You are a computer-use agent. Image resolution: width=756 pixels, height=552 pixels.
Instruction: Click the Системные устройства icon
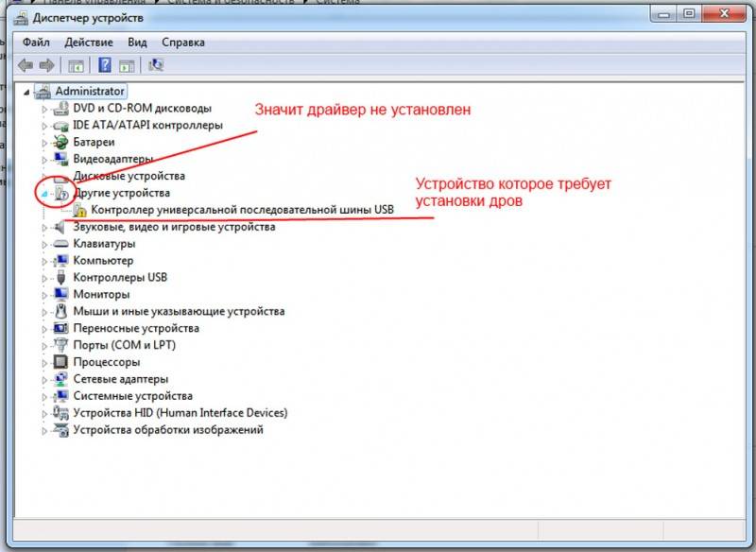click(60, 396)
